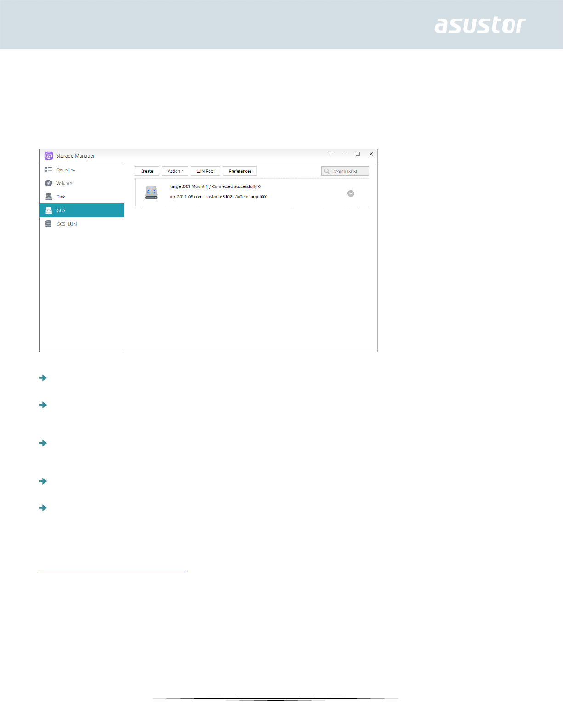Screen dimensions: 563x728
Task: Open the iSCSI Preferences
Action: (x=240, y=171)
